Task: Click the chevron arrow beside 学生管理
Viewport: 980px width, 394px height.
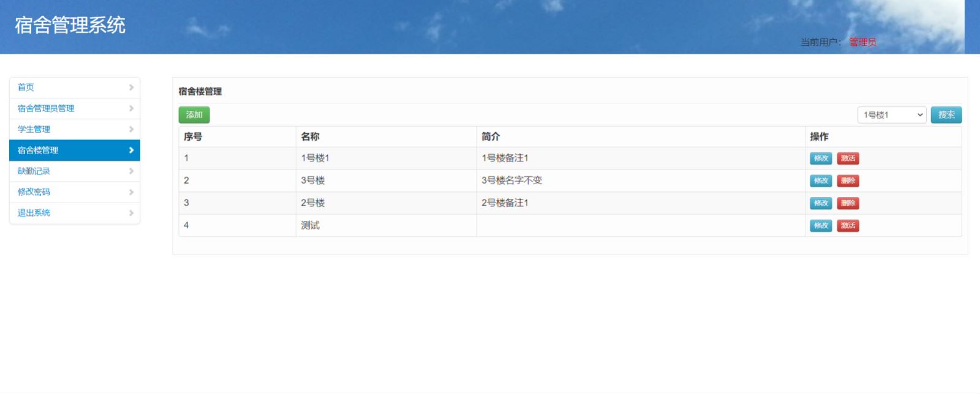Action: click(131, 129)
